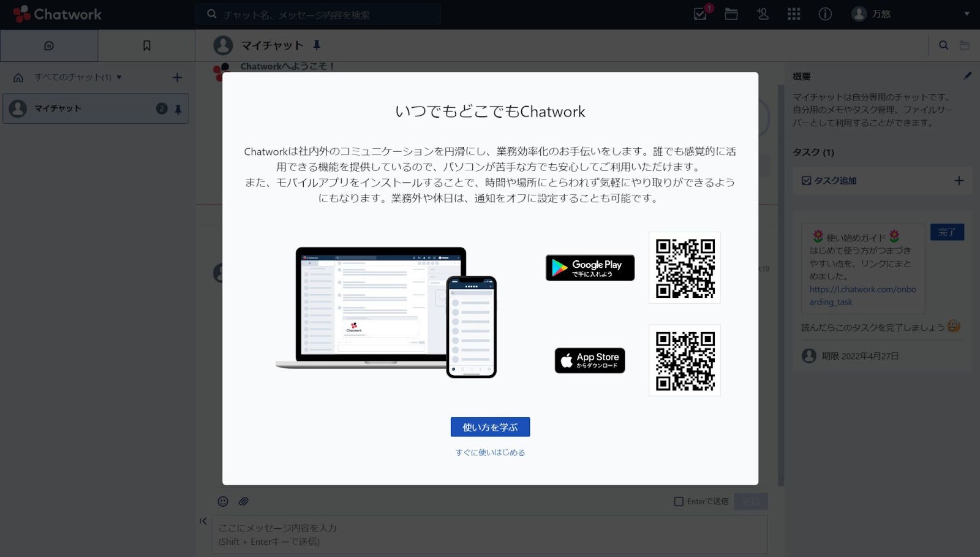
Task: Click the 期限 2022年4月27日 task deadline
Action: (x=860, y=356)
